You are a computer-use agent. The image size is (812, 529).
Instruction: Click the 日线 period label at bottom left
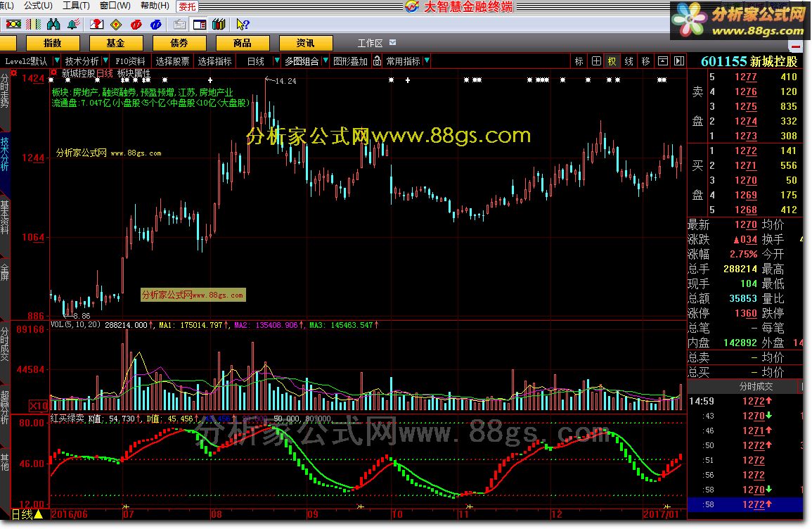[27, 514]
